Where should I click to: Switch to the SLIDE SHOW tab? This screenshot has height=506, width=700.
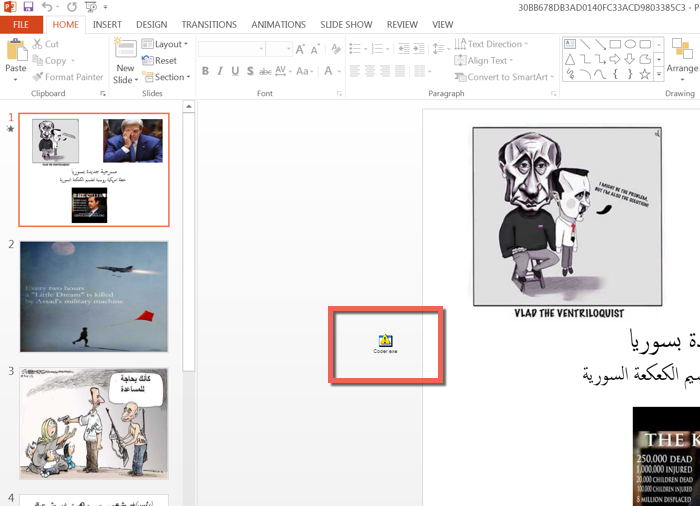(x=346, y=25)
